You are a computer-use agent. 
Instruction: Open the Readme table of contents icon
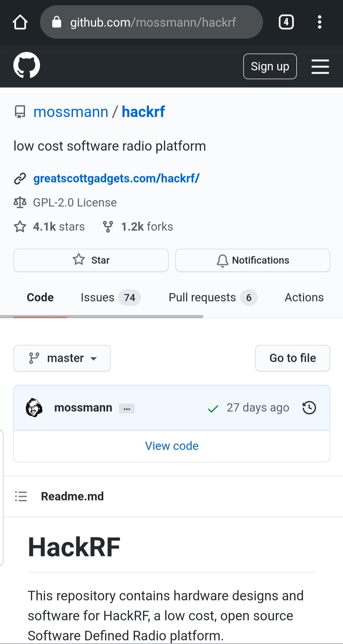pyautogui.click(x=21, y=496)
